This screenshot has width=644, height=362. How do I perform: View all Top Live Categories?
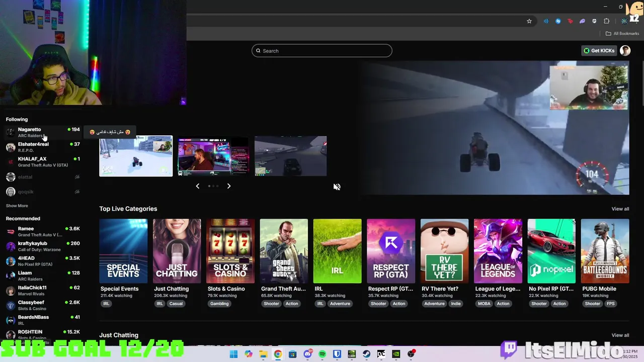620,209
